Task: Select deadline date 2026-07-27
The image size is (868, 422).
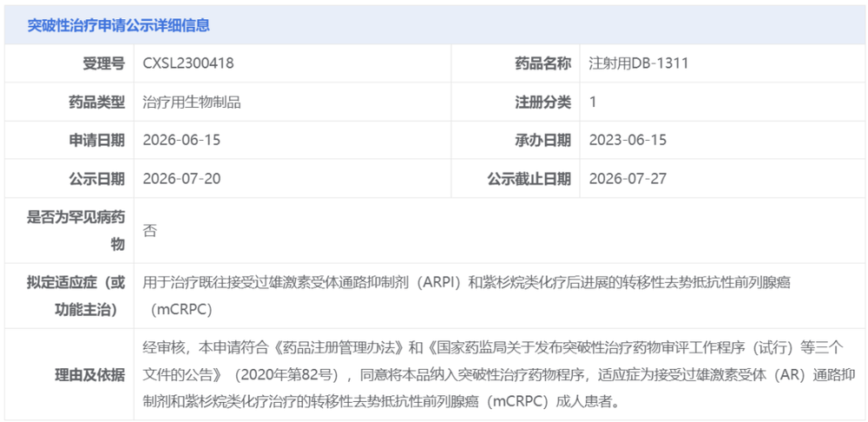Action: pyautogui.click(x=628, y=178)
